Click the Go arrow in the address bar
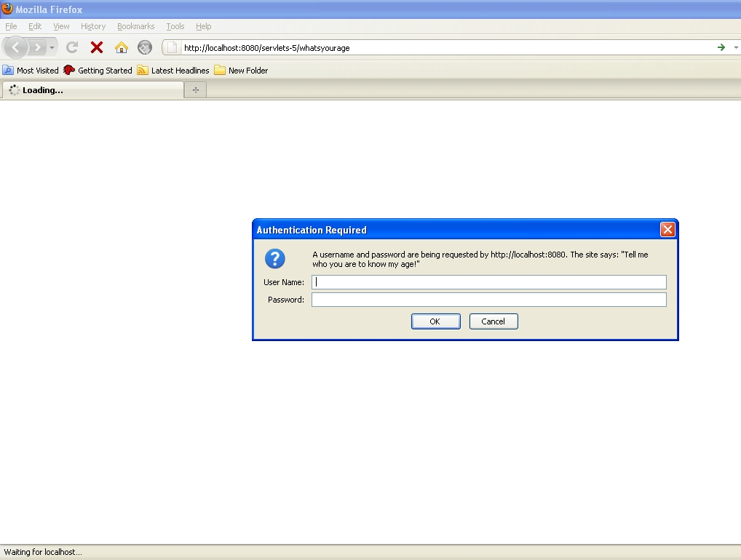 [x=720, y=47]
